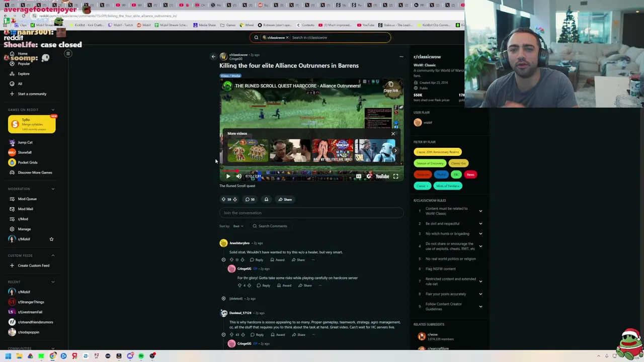Screen dimensions: 644x362
Task: Expand rule 7 Restricted content and extended
Action: (x=480, y=282)
